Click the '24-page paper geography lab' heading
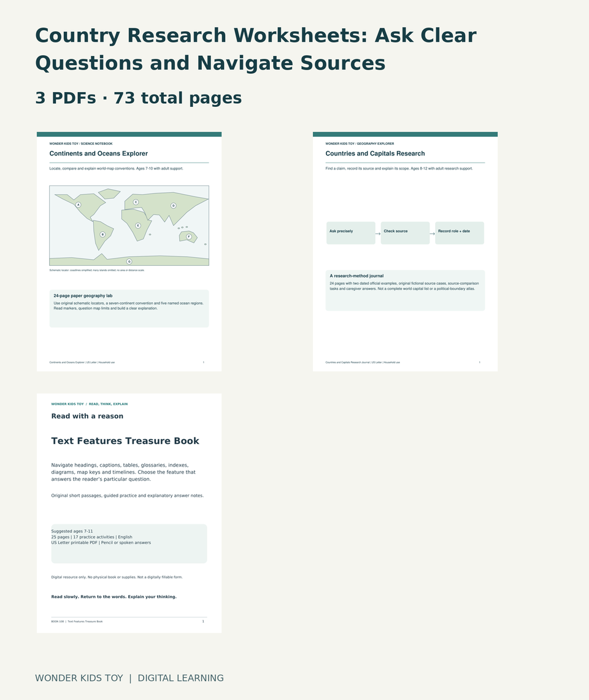This screenshot has width=589, height=700. point(83,295)
